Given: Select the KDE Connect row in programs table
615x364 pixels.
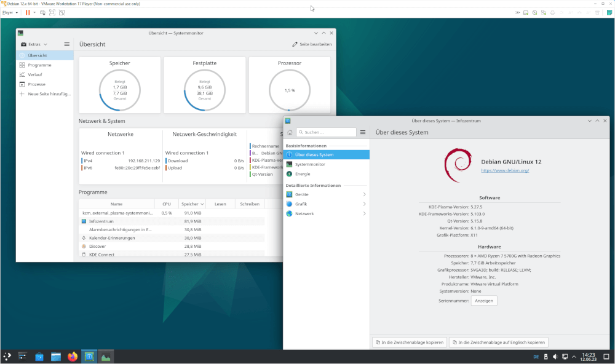Looking at the screenshot, I should (x=172, y=255).
